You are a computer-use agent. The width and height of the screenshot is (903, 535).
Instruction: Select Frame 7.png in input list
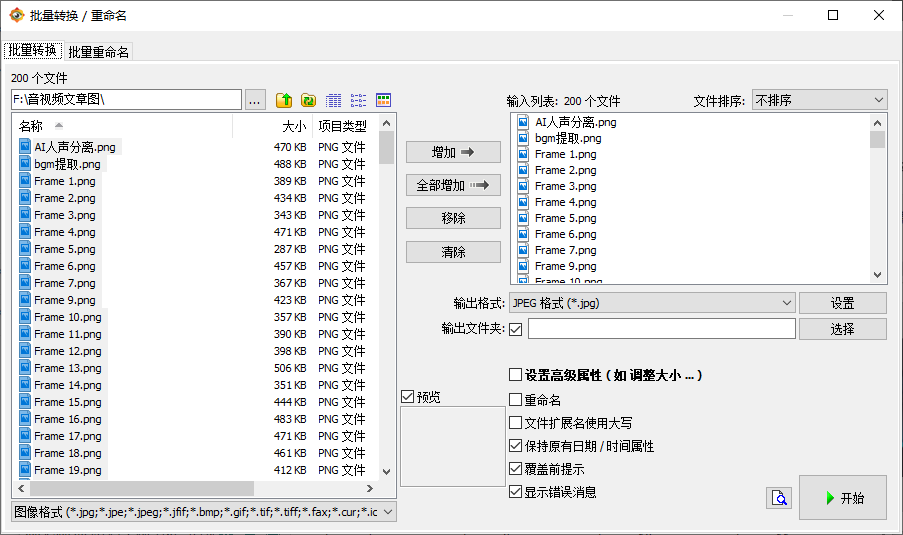566,250
